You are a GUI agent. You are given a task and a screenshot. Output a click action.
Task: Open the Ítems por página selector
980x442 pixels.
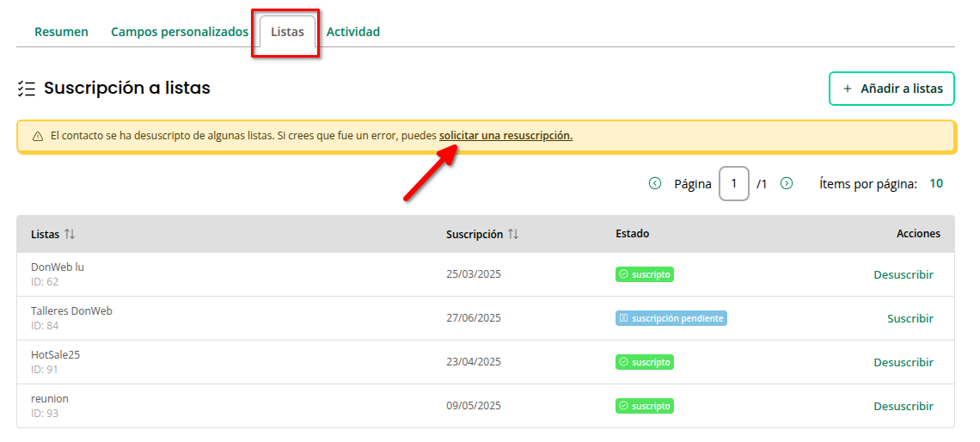coord(936,183)
